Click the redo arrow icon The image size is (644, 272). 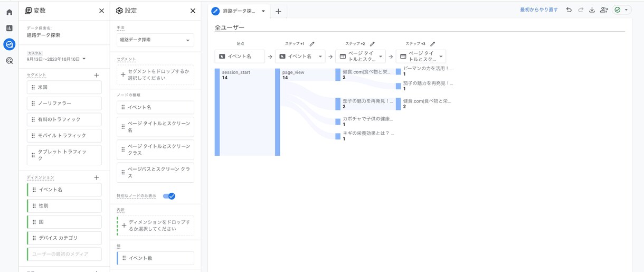[581, 10]
